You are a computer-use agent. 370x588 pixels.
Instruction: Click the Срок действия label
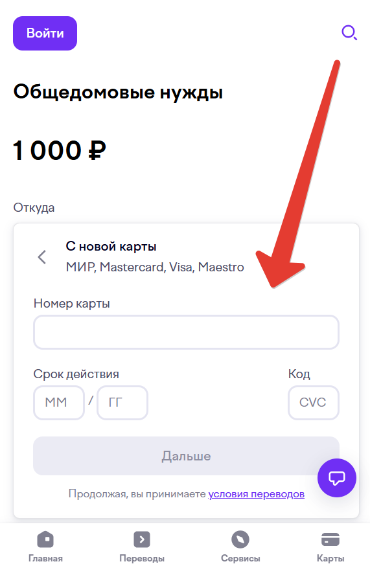point(76,374)
